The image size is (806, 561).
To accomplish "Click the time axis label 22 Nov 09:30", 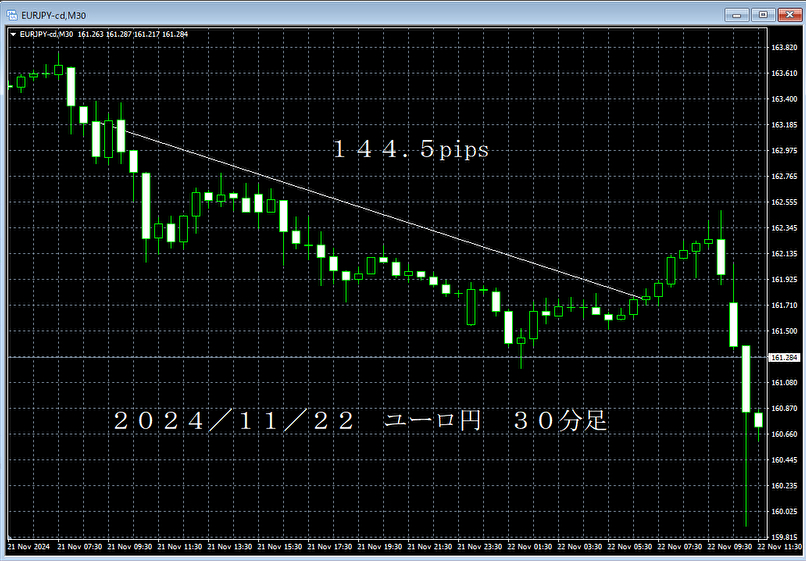I will tap(729, 547).
